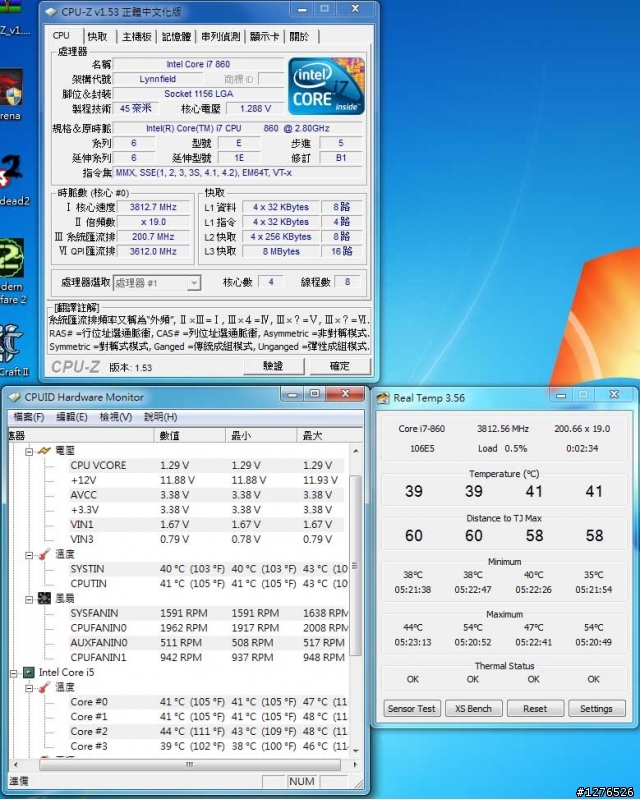Open the 編輯(E) menu in Hardware Monitor

71,417
